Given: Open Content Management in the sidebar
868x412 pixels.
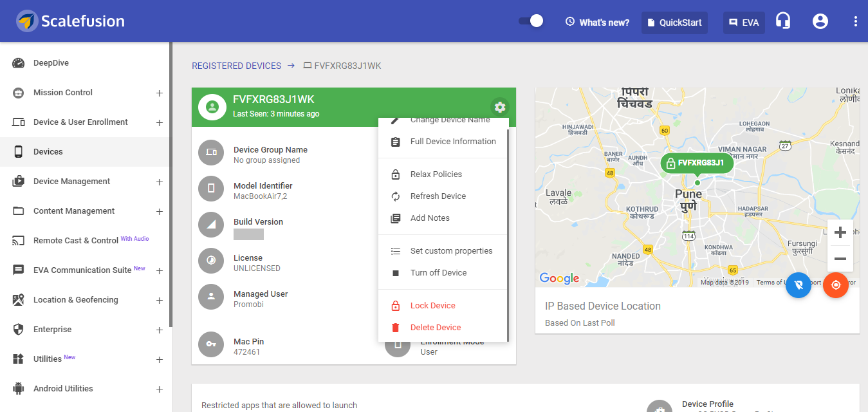Looking at the screenshot, I should tap(74, 211).
